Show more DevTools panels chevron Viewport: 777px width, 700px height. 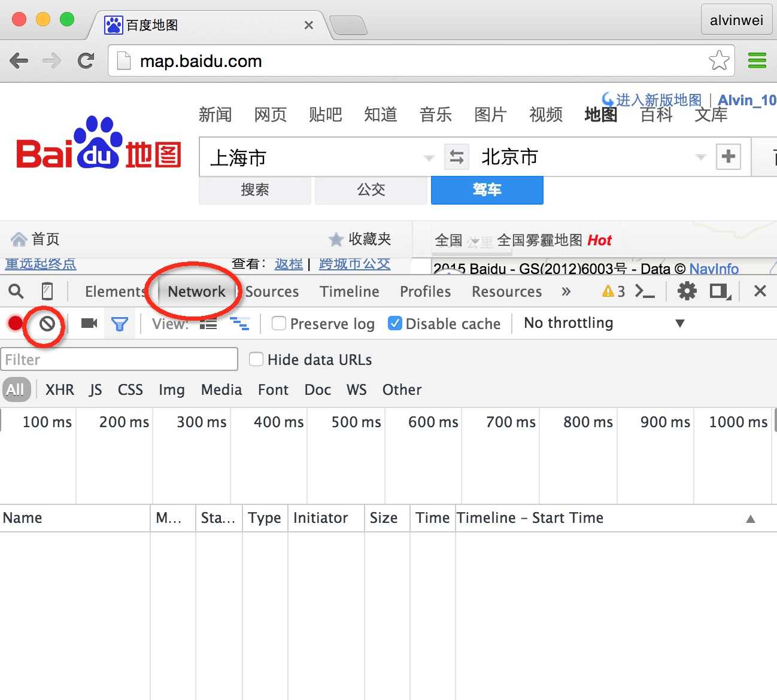point(566,291)
